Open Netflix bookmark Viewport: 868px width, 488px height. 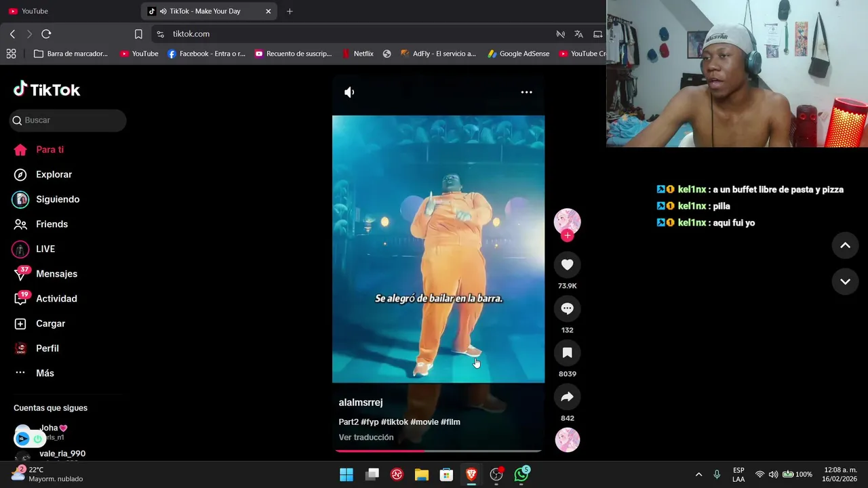pos(357,54)
